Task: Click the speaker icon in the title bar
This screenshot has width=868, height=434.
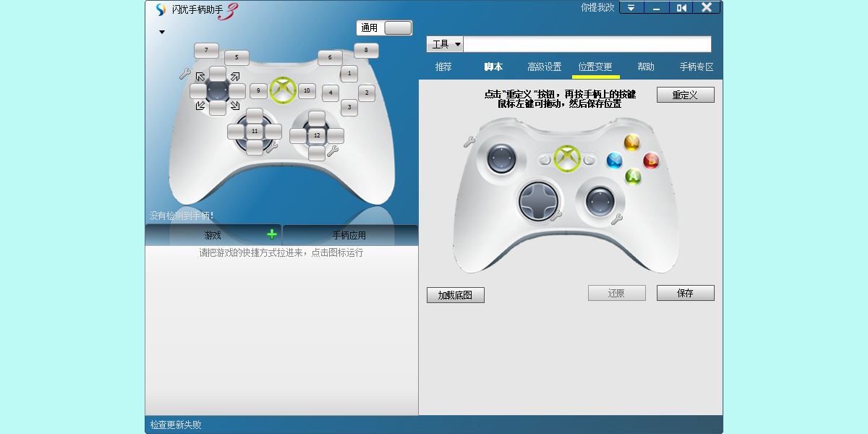Action: pos(681,7)
